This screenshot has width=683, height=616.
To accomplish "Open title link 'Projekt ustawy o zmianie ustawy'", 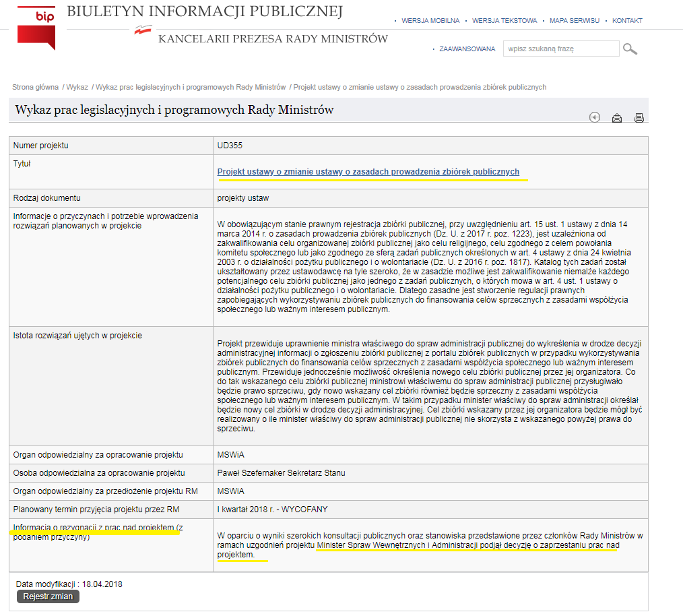I will 368,172.
